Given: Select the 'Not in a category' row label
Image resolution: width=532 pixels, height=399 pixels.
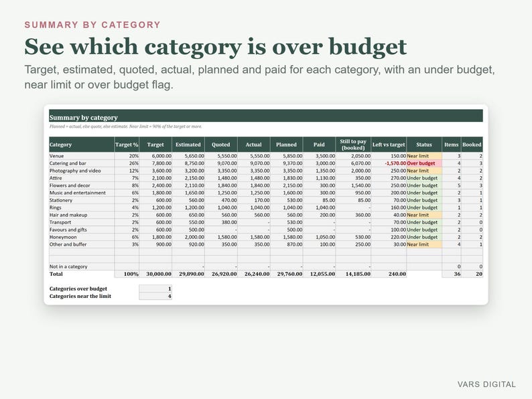Looking at the screenshot, I should coord(82,267).
